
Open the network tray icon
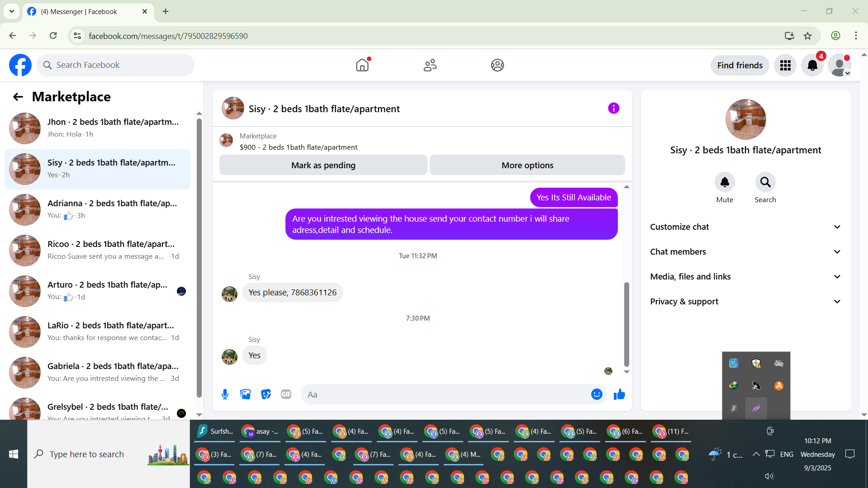[770, 454]
